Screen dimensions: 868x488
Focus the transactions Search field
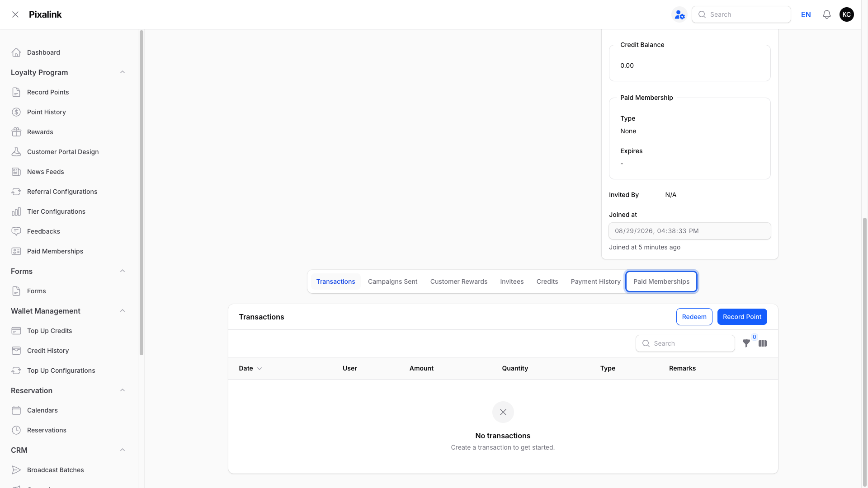click(685, 343)
